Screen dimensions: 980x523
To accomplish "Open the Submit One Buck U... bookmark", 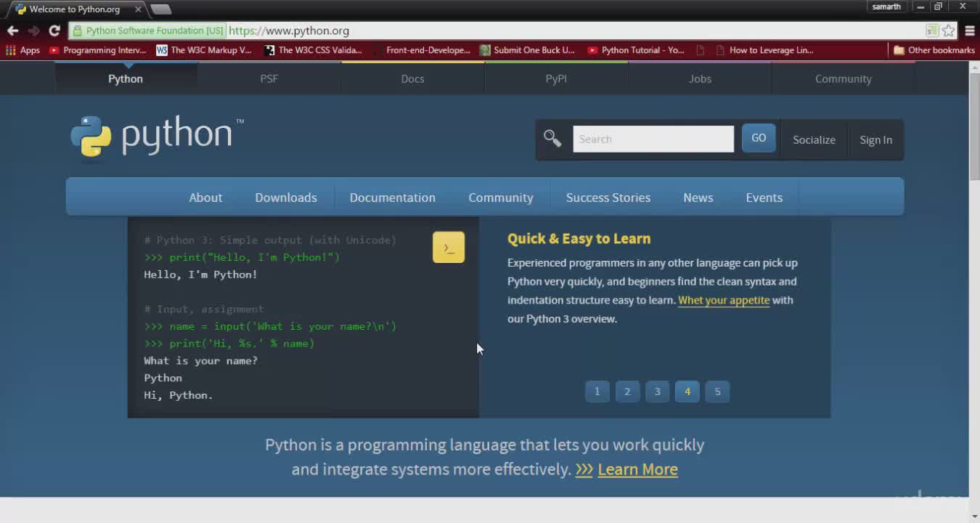I will (x=527, y=50).
